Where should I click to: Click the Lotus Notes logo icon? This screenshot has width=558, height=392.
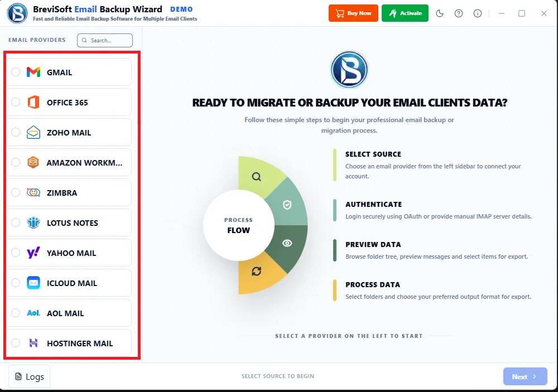click(33, 222)
